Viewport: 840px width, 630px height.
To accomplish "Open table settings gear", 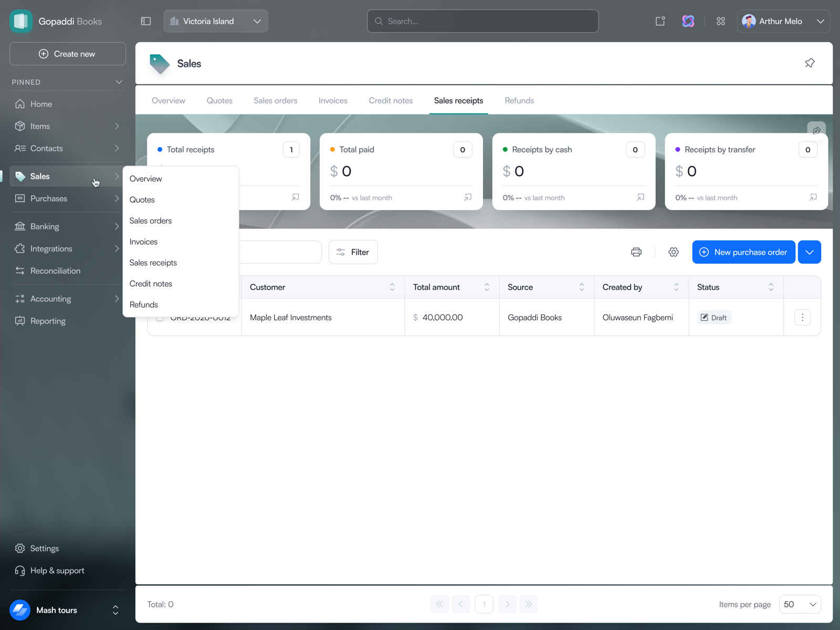I will pos(674,252).
